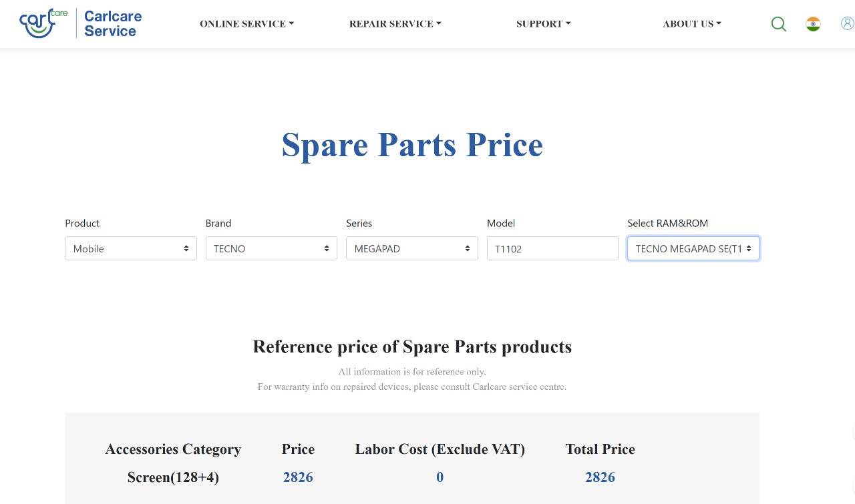Open the Series dropdown showing MEGAPAD
855x504 pixels.
point(412,248)
